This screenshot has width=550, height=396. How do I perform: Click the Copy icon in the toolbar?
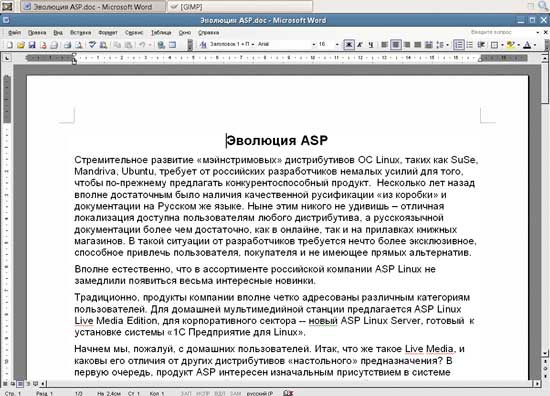point(118,45)
